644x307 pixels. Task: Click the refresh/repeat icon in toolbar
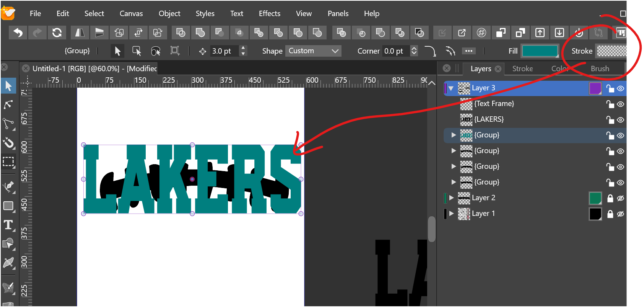(x=57, y=33)
